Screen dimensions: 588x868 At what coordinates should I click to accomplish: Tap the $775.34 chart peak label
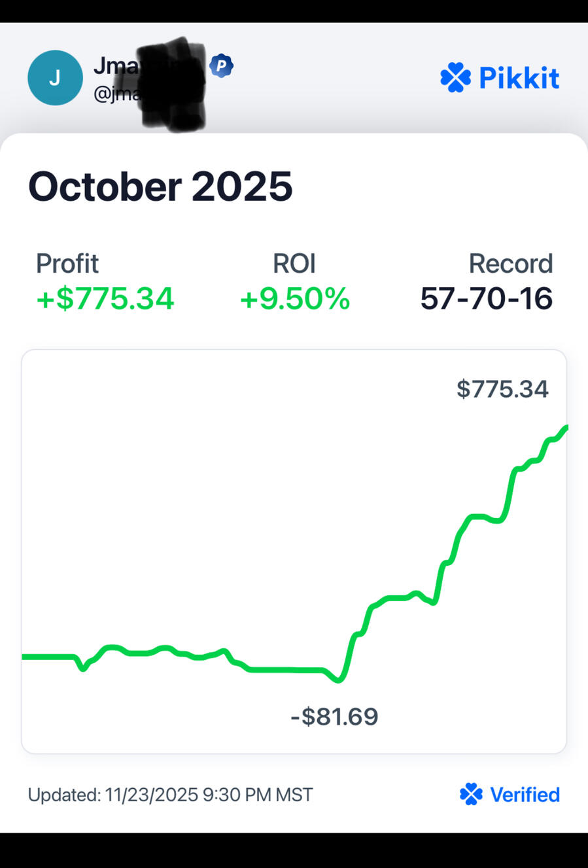click(x=502, y=389)
